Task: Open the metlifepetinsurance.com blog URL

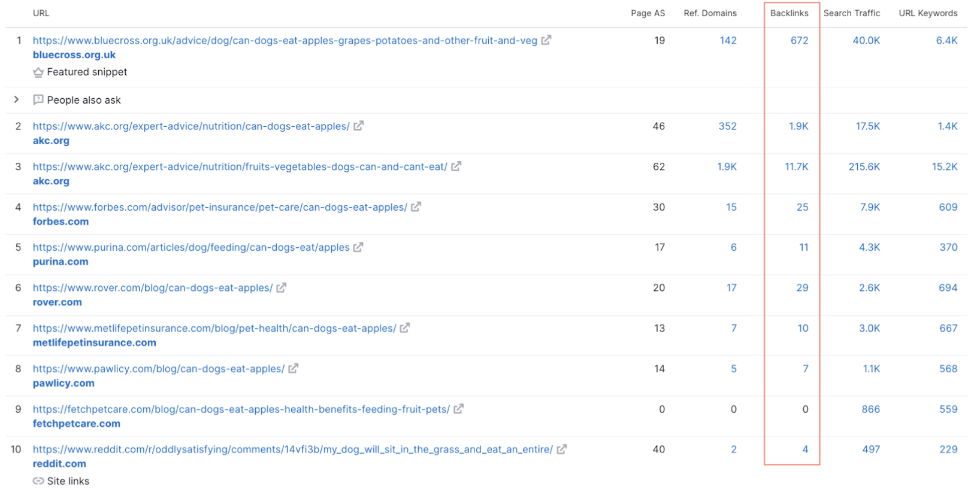Action: click(x=214, y=329)
